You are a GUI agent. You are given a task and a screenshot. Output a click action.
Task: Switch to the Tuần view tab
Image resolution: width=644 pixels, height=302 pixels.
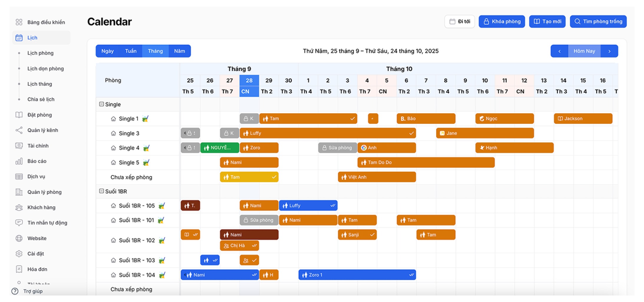tap(131, 51)
